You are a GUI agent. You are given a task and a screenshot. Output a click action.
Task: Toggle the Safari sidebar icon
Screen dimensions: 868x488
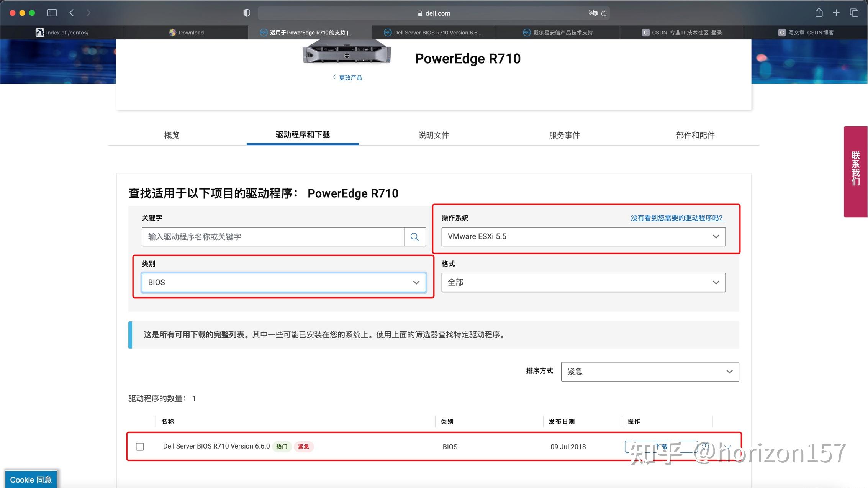pyautogui.click(x=52, y=13)
